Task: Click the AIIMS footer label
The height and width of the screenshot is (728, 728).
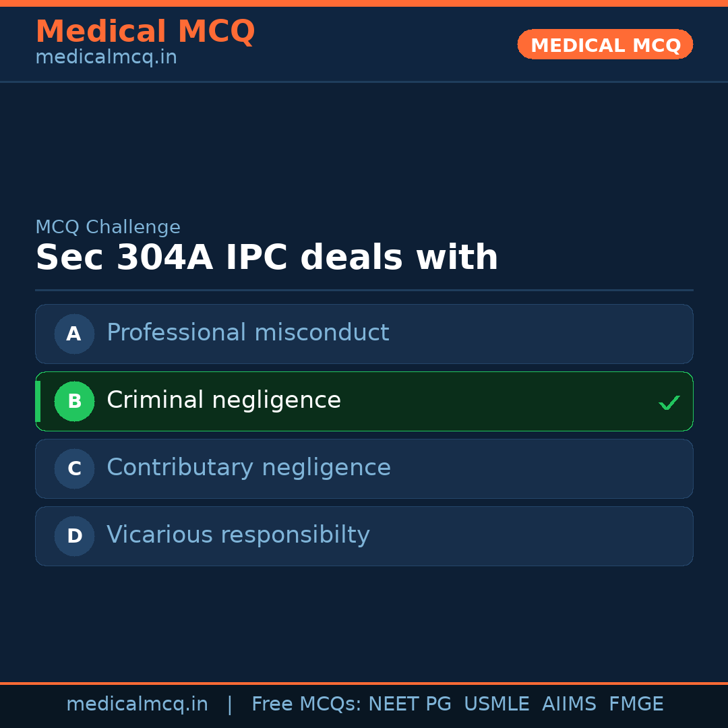Action: 569,704
